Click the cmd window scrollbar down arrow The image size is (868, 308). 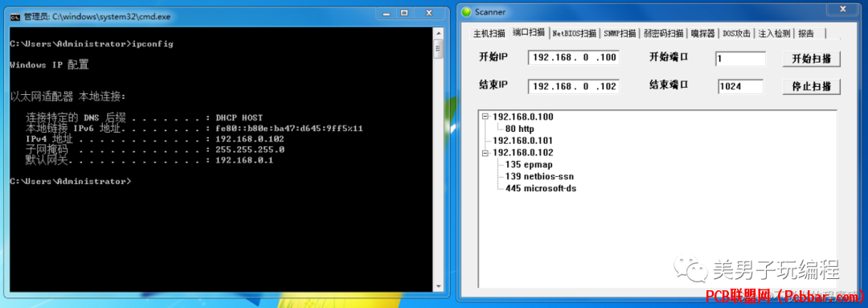pos(438,285)
